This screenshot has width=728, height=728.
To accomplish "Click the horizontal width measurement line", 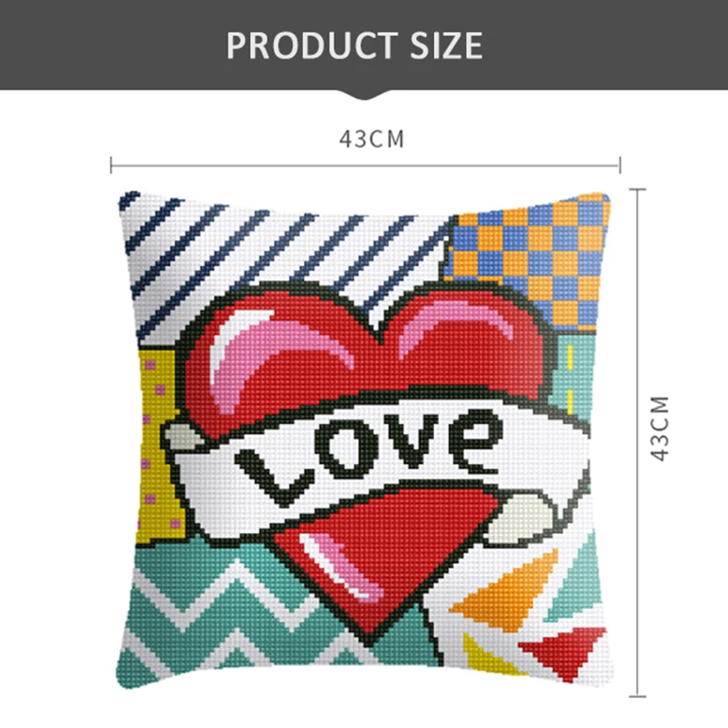I will (366, 166).
